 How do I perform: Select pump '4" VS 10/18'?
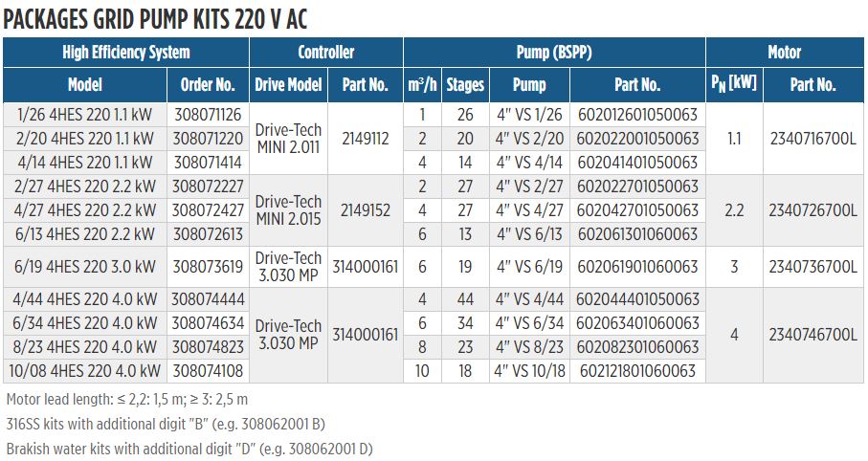pyautogui.click(x=529, y=371)
